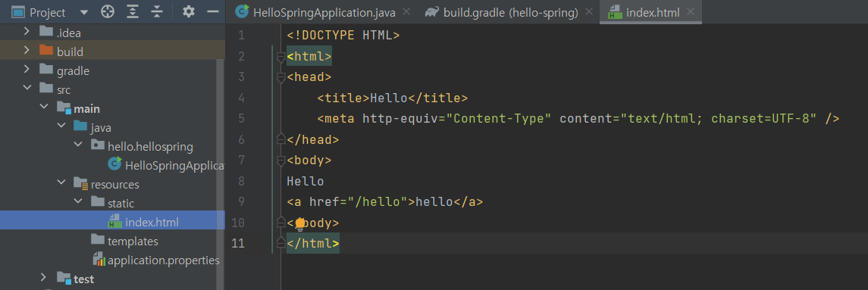
Task: Expand the .idea folder
Action: click(27, 32)
